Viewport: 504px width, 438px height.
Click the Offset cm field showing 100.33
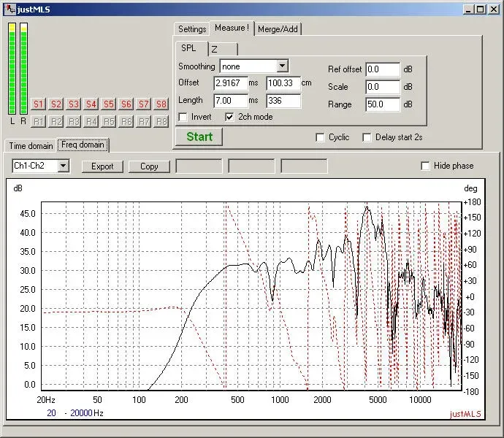pos(283,83)
